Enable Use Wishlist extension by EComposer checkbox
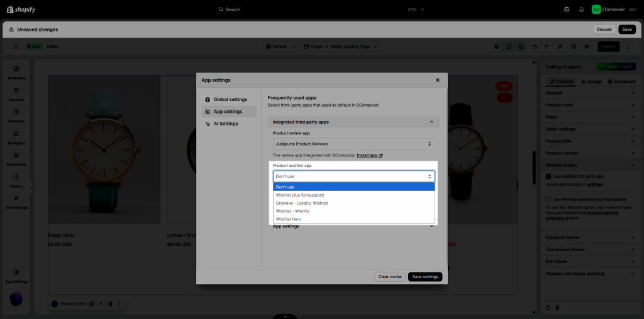The image size is (644, 319). (x=548, y=199)
